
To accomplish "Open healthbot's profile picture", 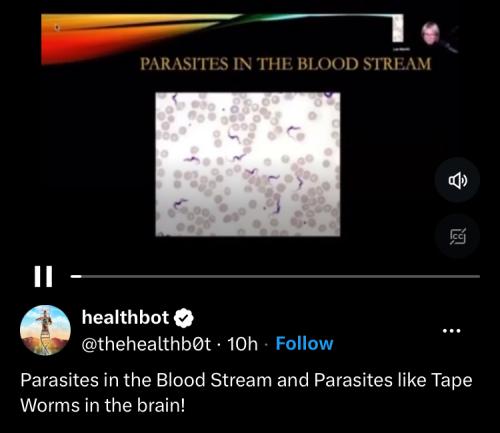I will coord(45,330).
